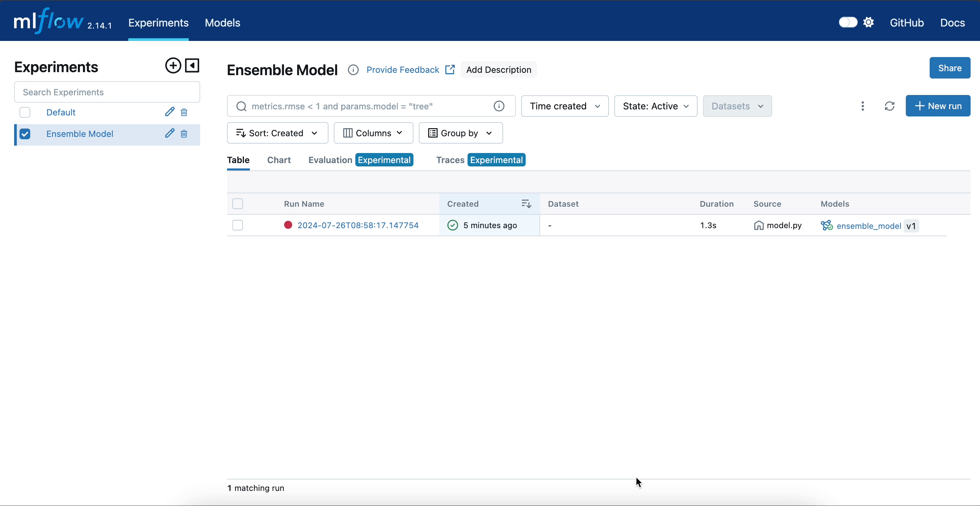
Task: Edit the Default experiment name with pencil icon
Action: 170,112
